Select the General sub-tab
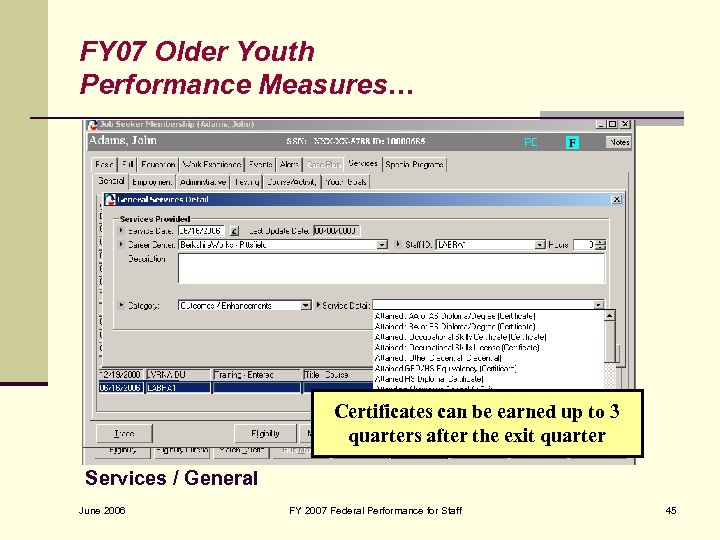The height and width of the screenshot is (540, 720). tap(111, 181)
